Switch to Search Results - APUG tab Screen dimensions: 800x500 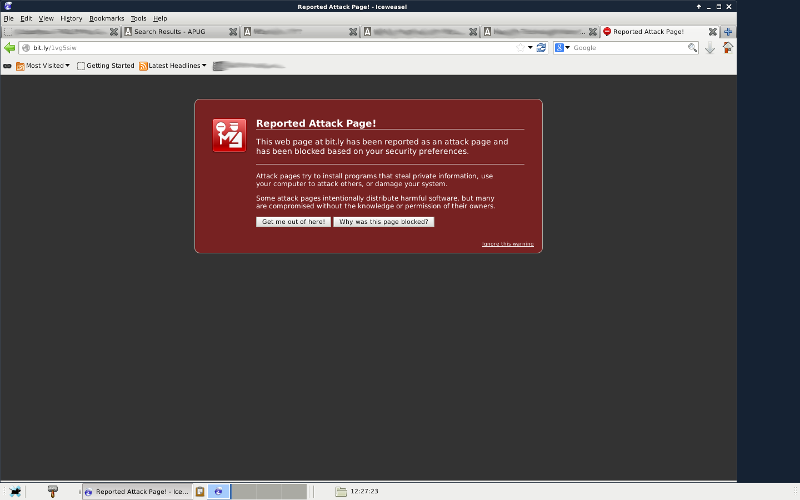175,32
